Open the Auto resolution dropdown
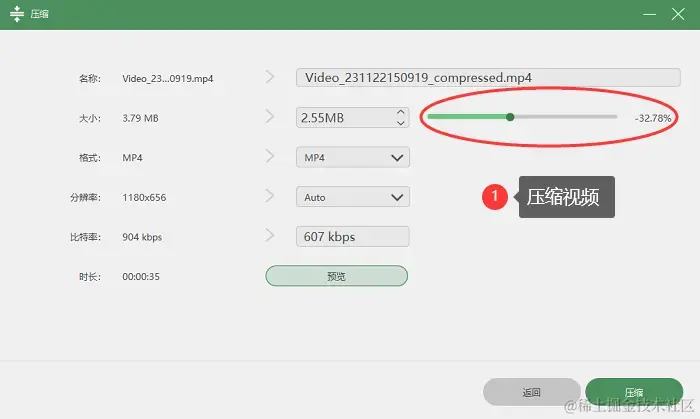This screenshot has width=700, height=419. tap(353, 197)
